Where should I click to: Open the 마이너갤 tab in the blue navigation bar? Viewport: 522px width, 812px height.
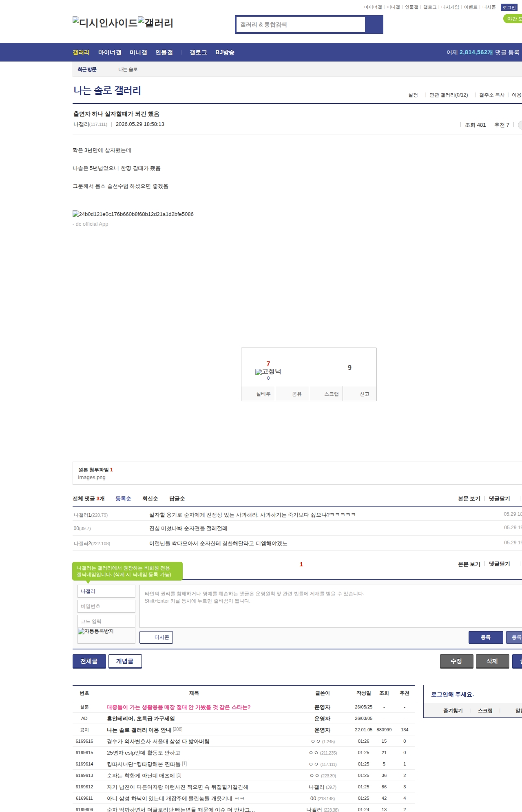110,53
